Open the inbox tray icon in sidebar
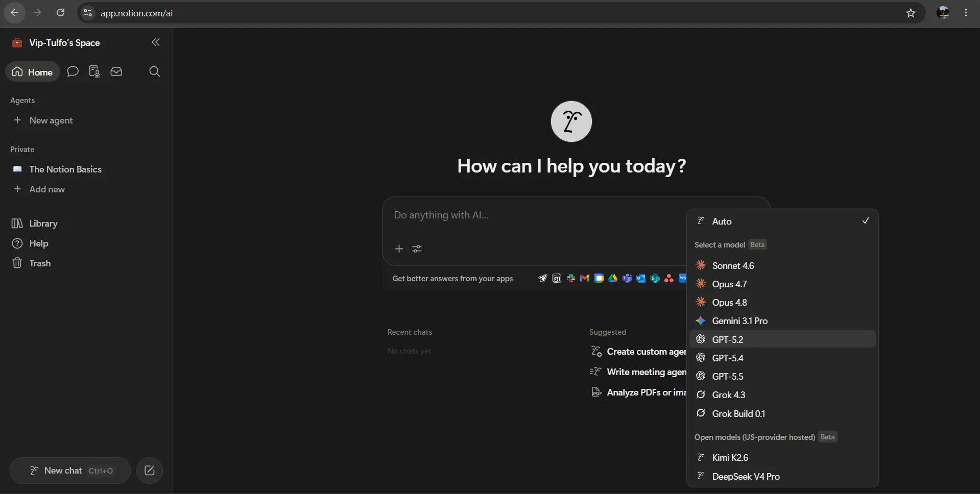The image size is (980, 494). [x=116, y=71]
